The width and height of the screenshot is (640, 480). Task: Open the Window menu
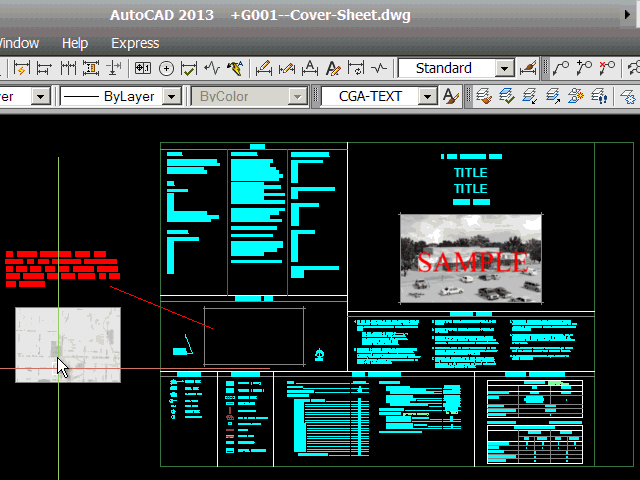[18, 43]
